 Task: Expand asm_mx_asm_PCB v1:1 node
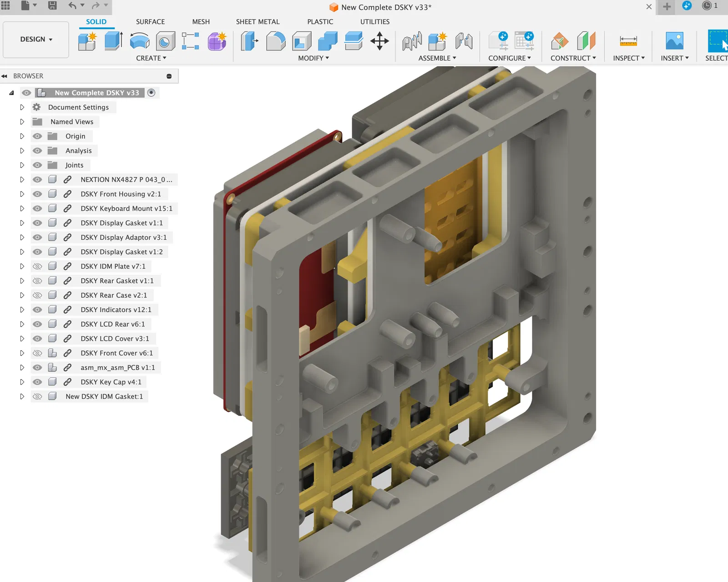click(x=22, y=368)
